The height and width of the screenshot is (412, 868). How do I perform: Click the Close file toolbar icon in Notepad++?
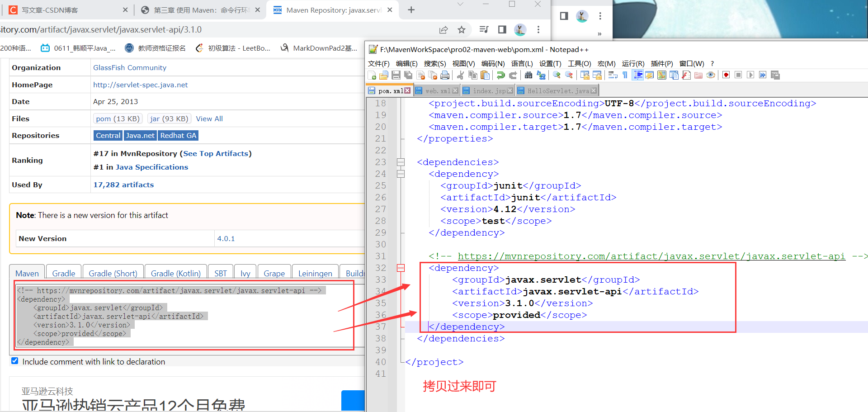pyautogui.click(x=420, y=75)
